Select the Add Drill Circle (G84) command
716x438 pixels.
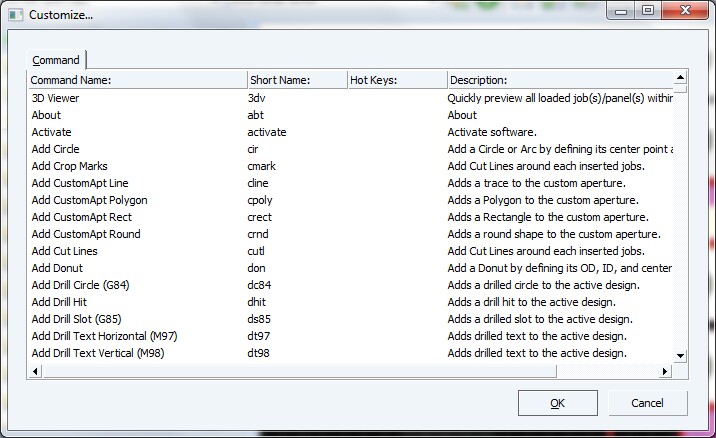[x=80, y=285]
